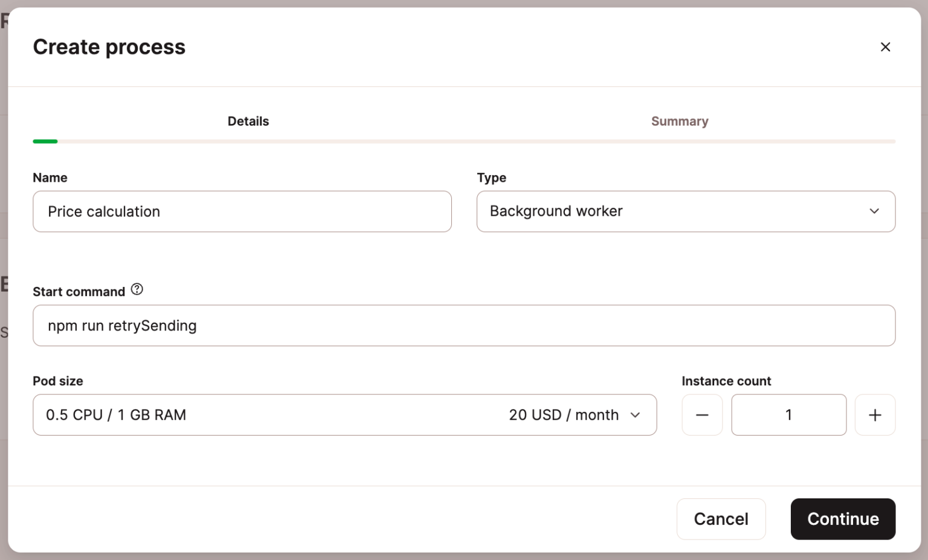928x560 pixels.
Task: Click the close X on Create process dialog
Action: click(x=885, y=47)
